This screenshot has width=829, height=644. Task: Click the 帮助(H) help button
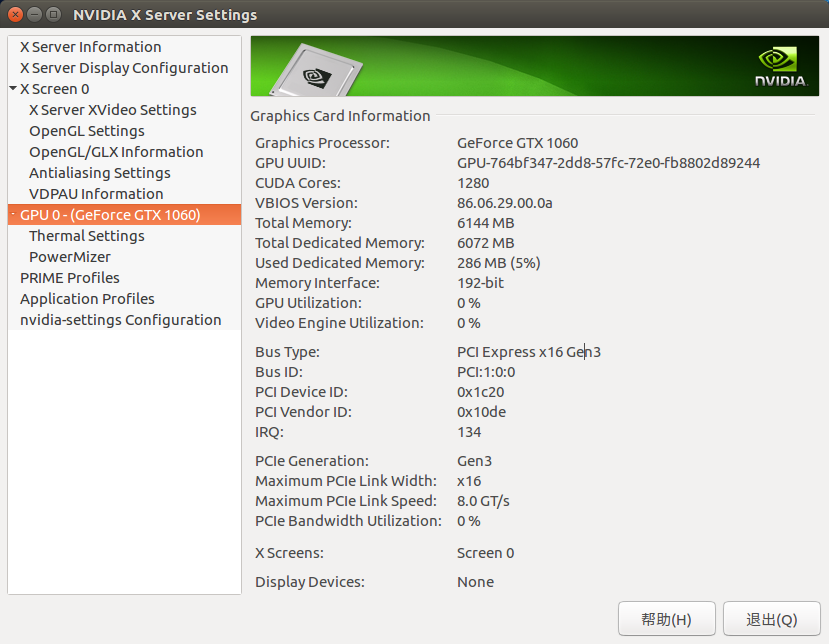tap(667, 619)
